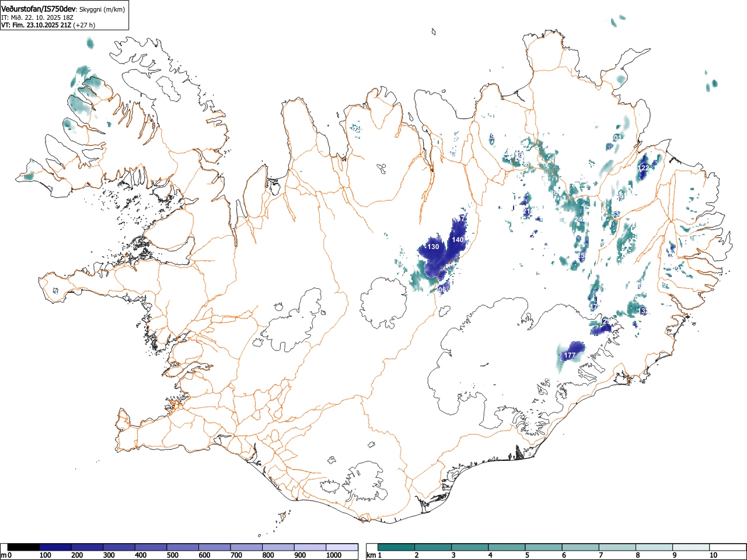Select the 300–400 m legend color box

tap(119, 547)
